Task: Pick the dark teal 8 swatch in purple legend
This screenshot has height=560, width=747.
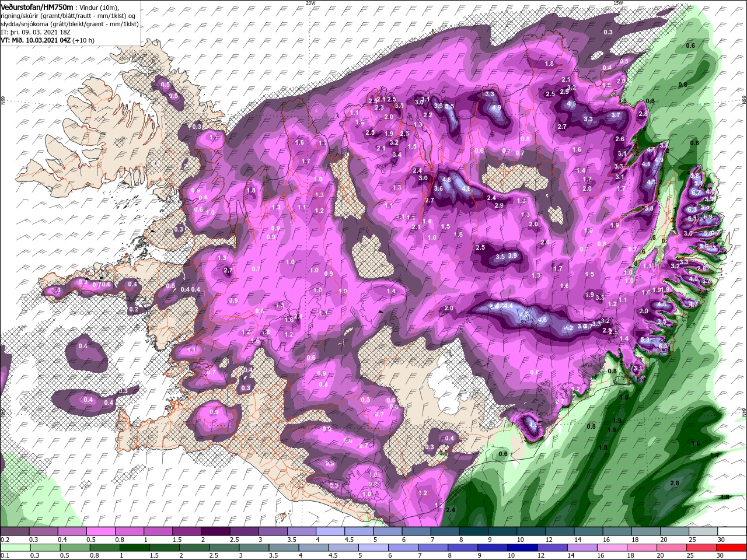Action: point(474,531)
